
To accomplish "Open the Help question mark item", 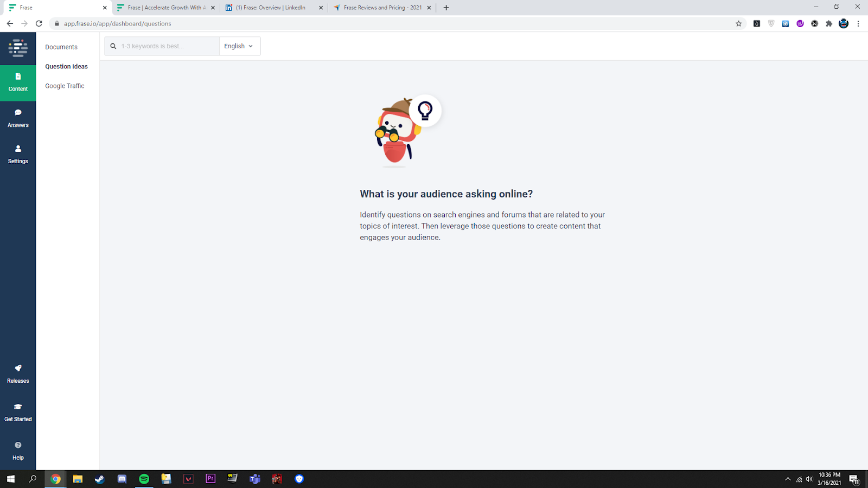I will tap(18, 451).
